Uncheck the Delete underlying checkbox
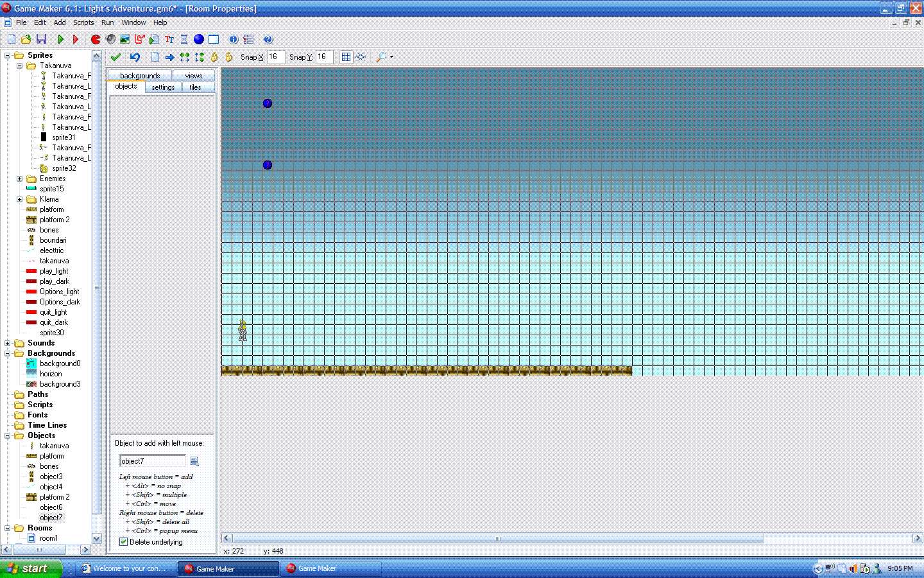The height and width of the screenshot is (578, 924). tap(124, 542)
